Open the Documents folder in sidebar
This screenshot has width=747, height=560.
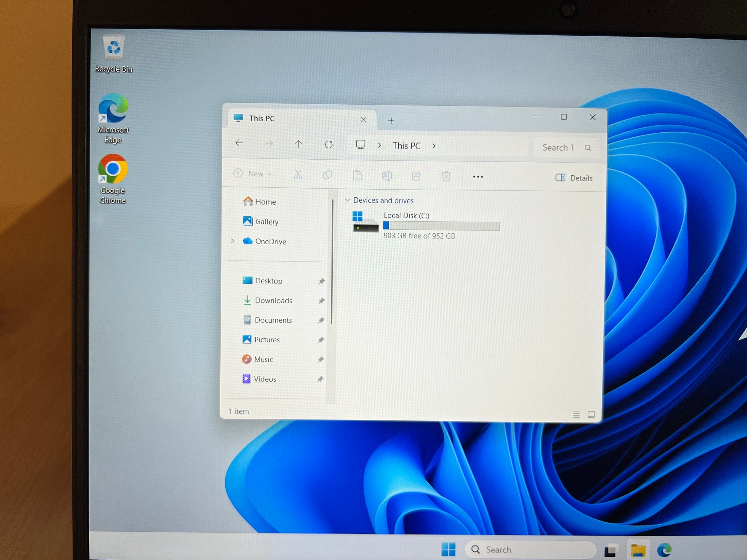coord(267,320)
